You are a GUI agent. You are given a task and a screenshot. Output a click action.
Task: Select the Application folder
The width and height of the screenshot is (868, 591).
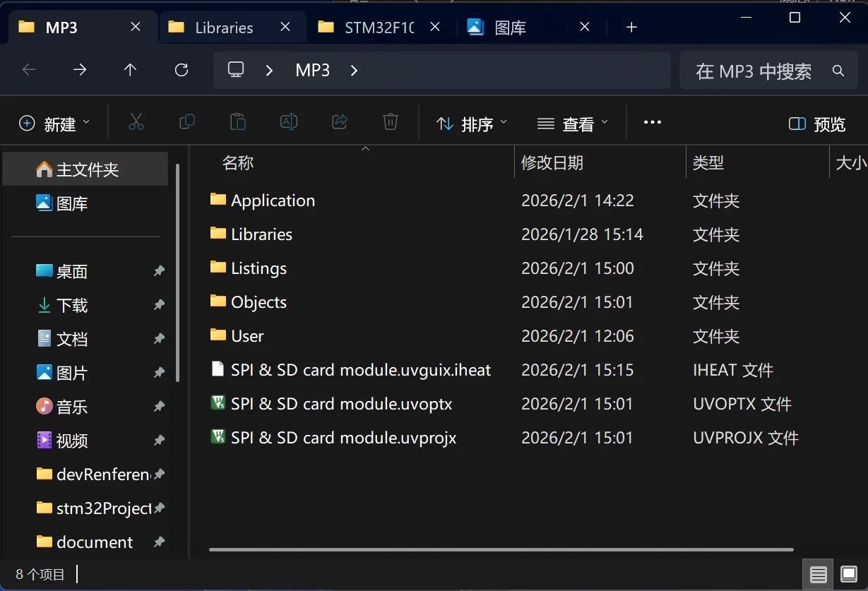[273, 201]
